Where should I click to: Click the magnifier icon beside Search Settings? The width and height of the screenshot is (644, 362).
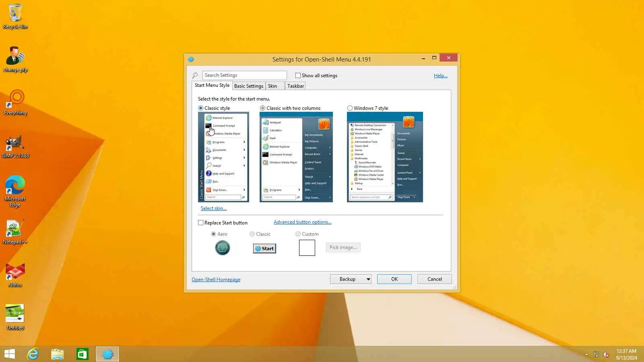tap(195, 75)
